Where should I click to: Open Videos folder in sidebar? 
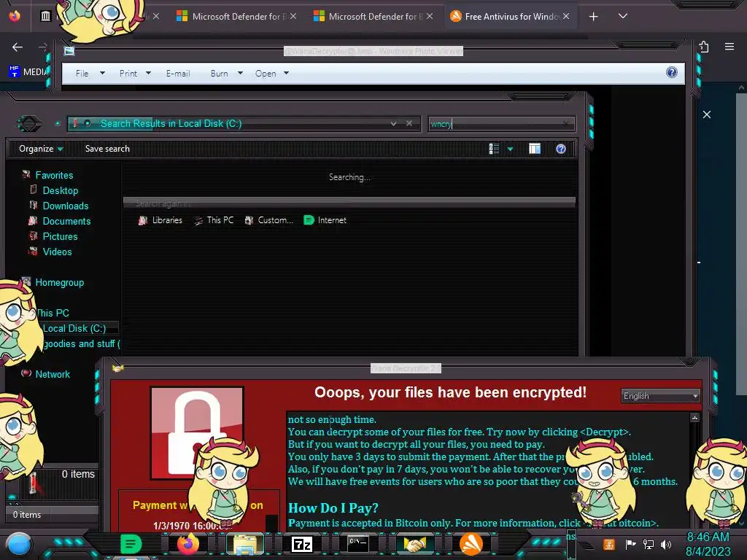50,252
